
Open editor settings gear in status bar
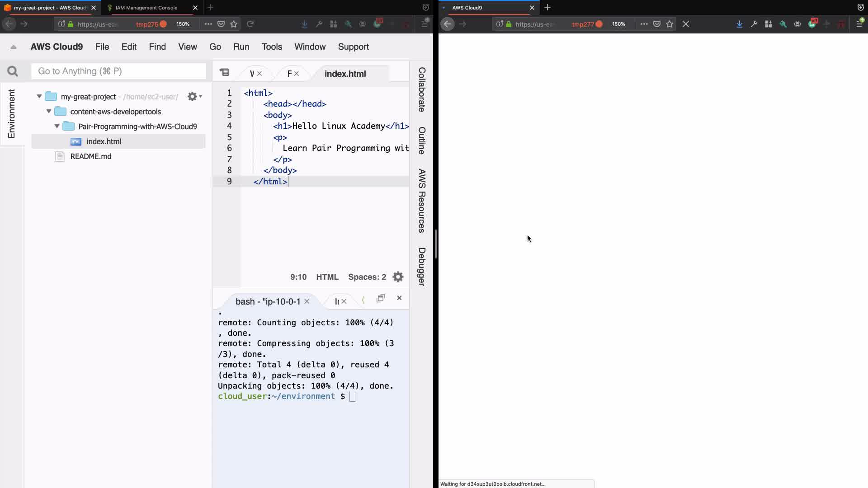pyautogui.click(x=398, y=277)
